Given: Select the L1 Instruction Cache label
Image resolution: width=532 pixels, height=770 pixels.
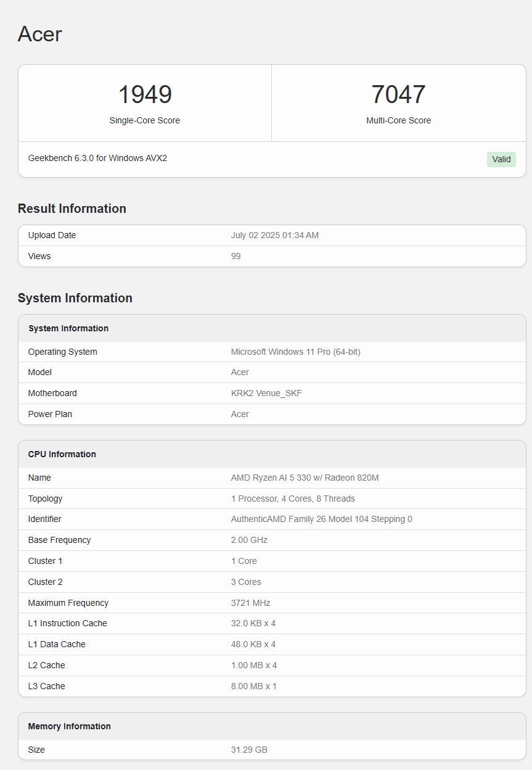Looking at the screenshot, I should pyautogui.click(x=68, y=623).
